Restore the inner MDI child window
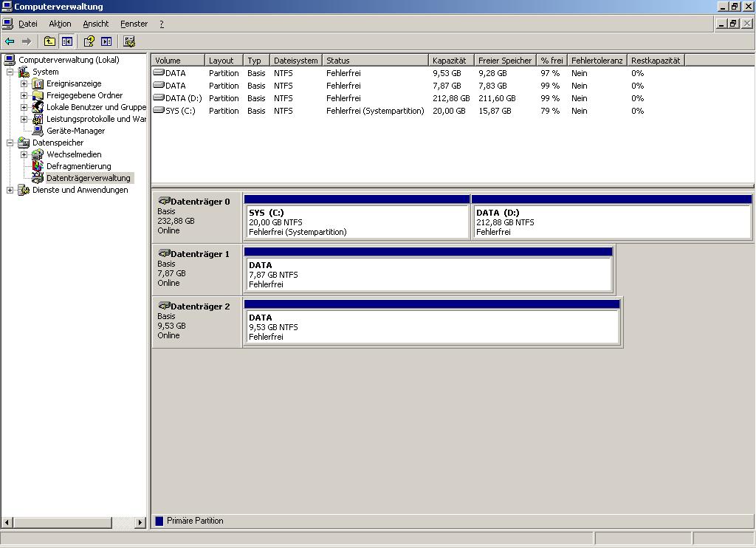Screen dimensions: 756x548 734,23
